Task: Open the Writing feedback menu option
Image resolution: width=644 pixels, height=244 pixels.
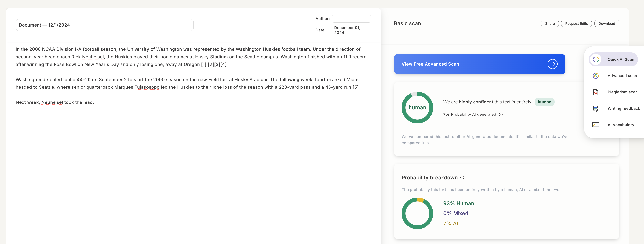Action: pyautogui.click(x=623, y=108)
